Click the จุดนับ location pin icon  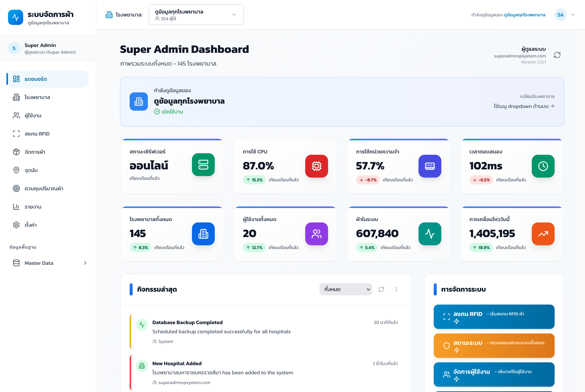pos(16,170)
